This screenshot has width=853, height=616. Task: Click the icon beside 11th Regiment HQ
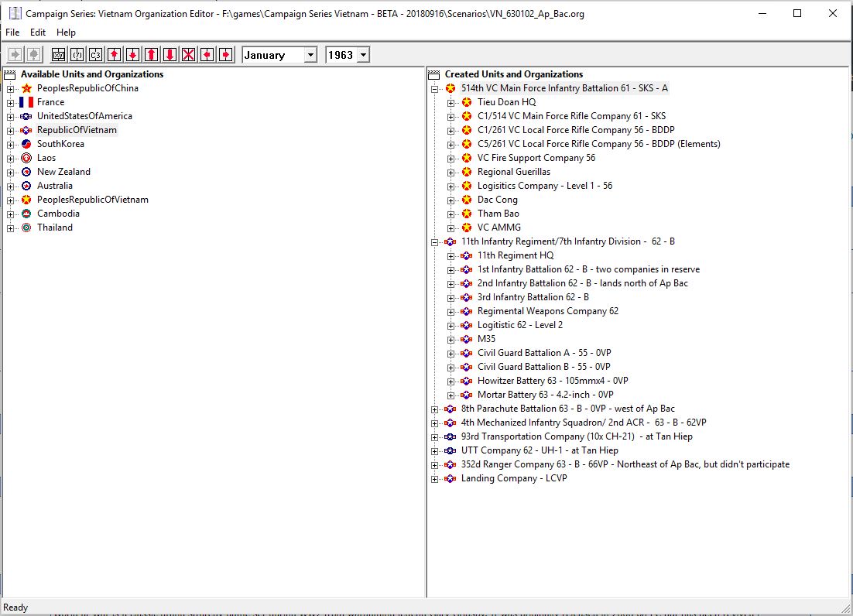pos(467,255)
